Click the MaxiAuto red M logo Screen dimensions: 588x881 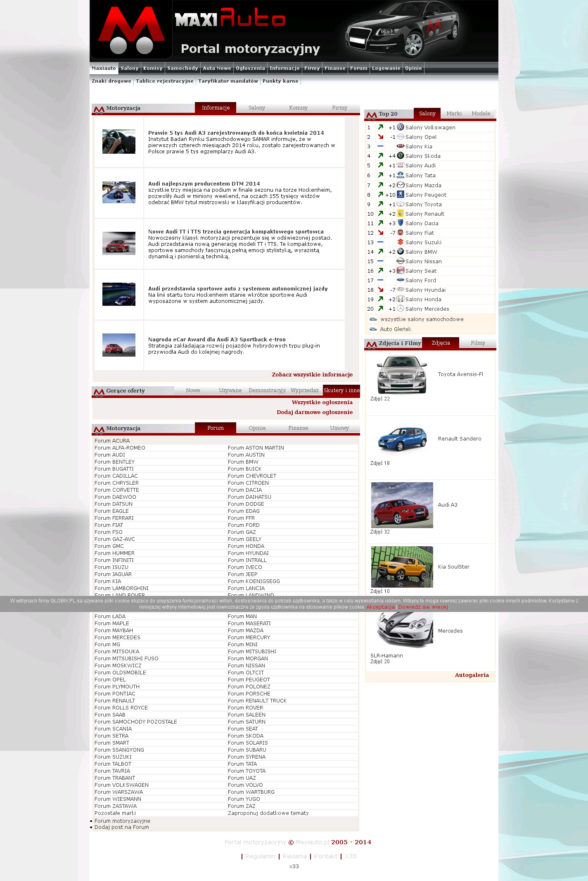pos(131,30)
